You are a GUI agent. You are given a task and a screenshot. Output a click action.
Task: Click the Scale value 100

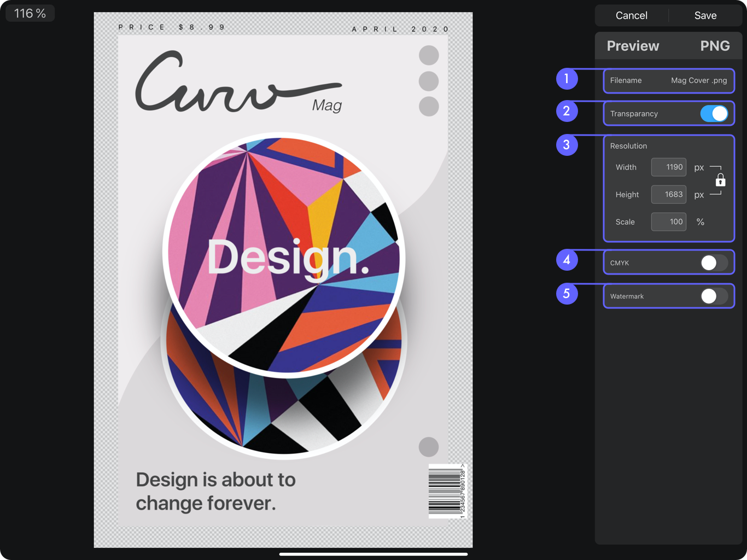tap(668, 222)
